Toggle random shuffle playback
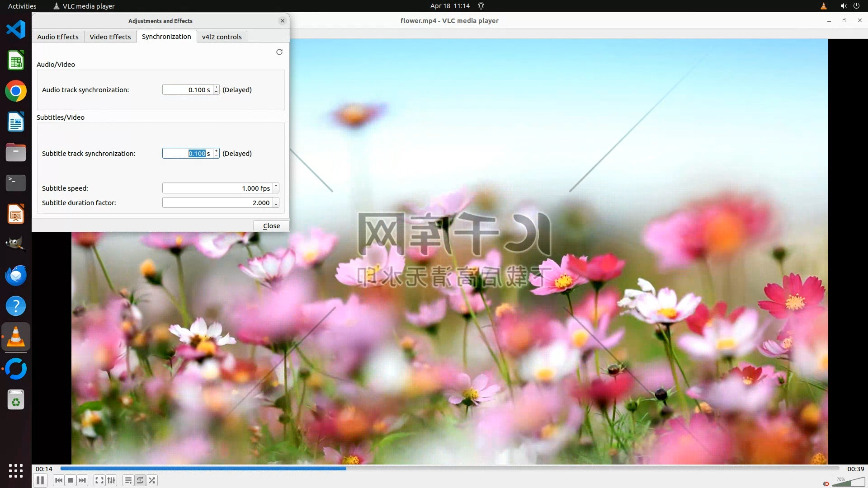The image size is (868, 488). (152, 480)
